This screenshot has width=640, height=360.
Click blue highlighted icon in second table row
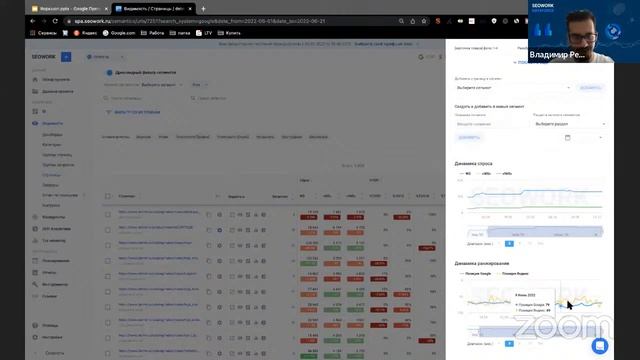[220, 230]
